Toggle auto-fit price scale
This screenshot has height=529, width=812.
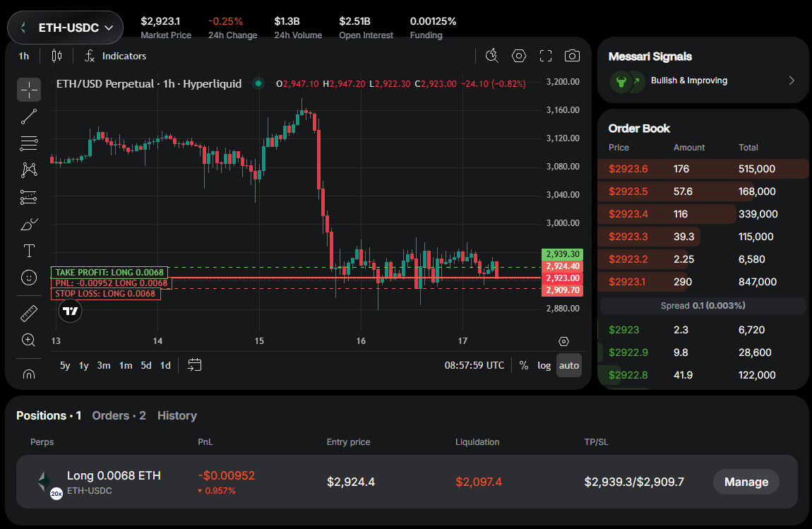click(x=569, y=365)
